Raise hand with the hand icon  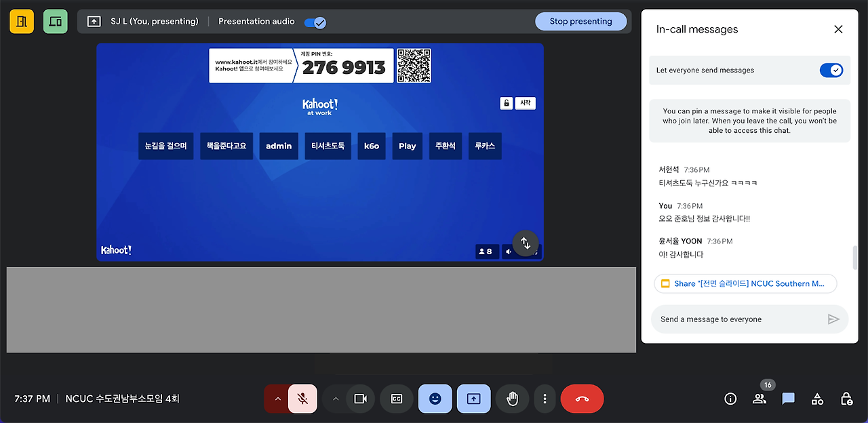point(512,399)
